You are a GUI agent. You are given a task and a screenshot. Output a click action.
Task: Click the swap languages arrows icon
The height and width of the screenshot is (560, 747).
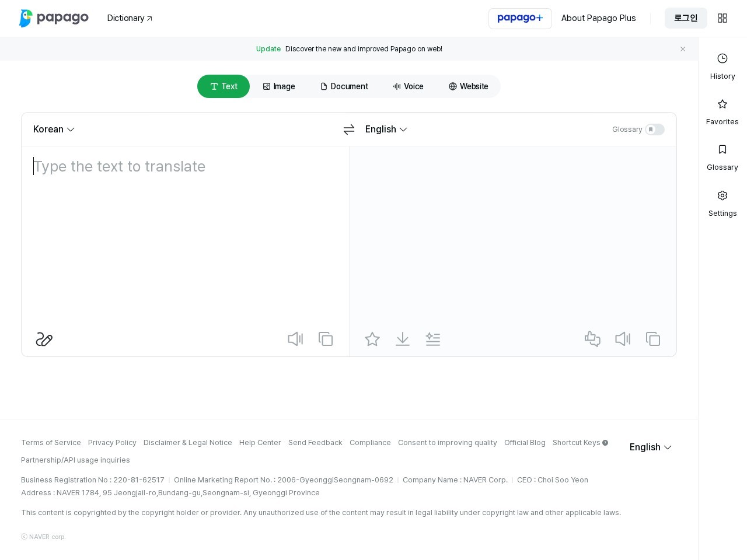349,129
